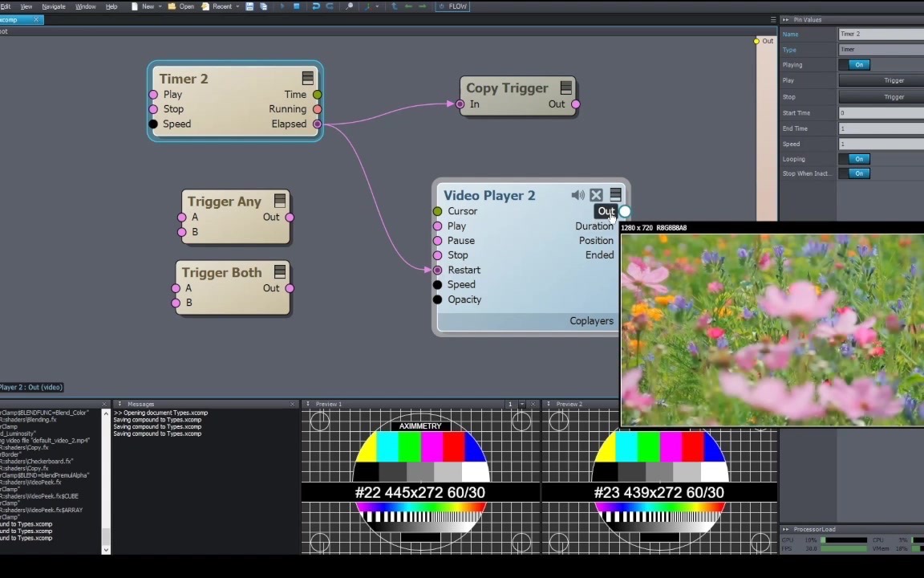
Task: Click the disable X icon on Video Player 2
Action: [x=596, y=195]
